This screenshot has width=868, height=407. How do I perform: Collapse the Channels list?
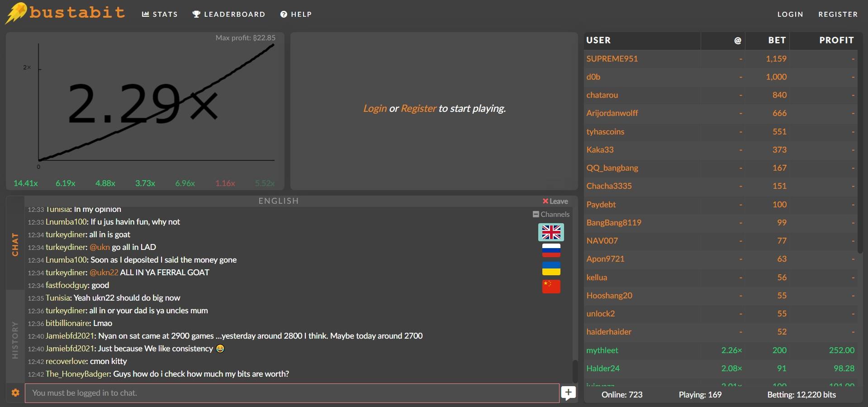click(551, 215)
